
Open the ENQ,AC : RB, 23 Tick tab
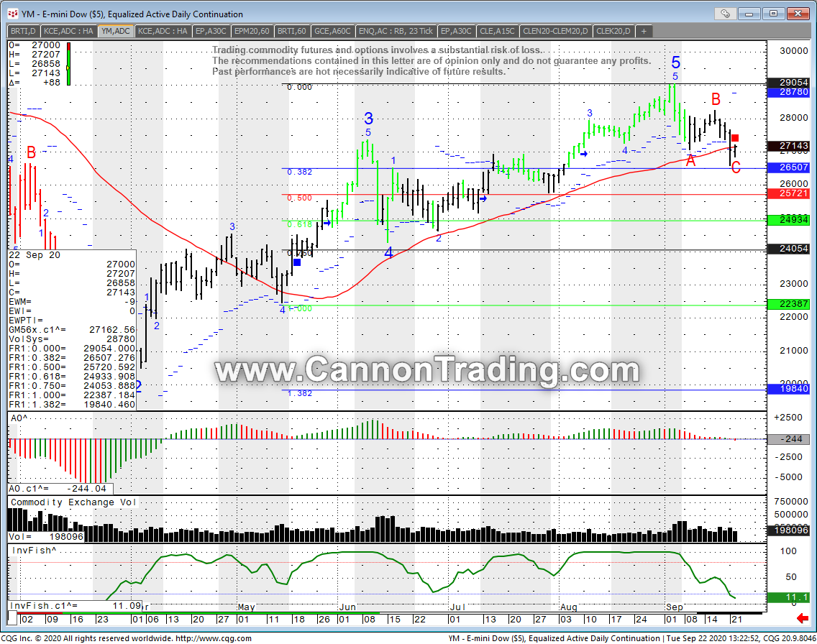click(396, 31)
